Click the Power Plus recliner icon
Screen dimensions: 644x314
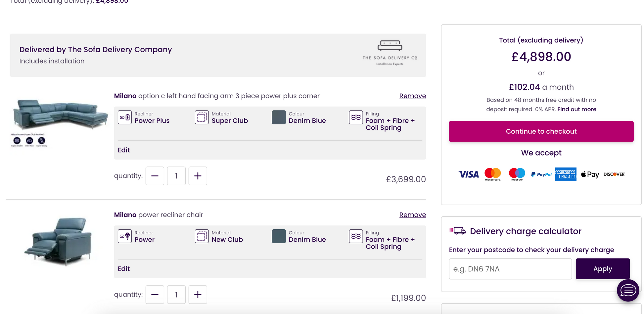click(x=125, y=117)
